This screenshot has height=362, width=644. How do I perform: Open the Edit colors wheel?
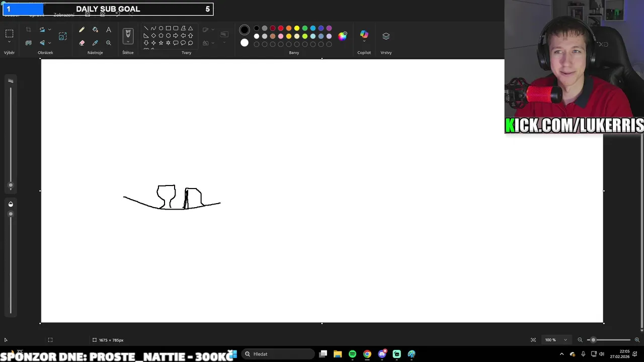tap(342, 36)
